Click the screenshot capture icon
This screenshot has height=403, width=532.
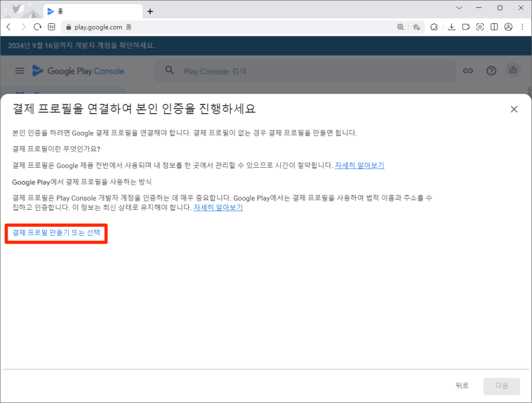(480, 27)
